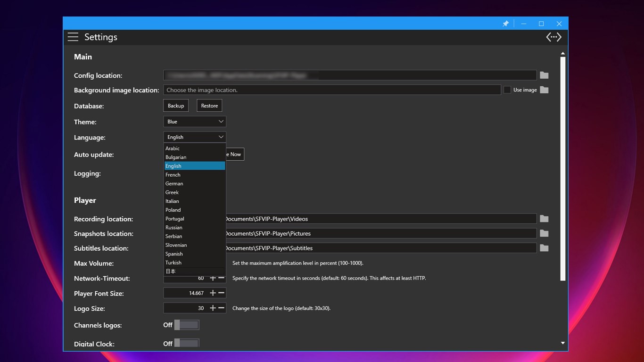This screenshot has width=644, height=362.
Task: Open the Subtitles location folder picker
Action: click(x=544, y=248)
